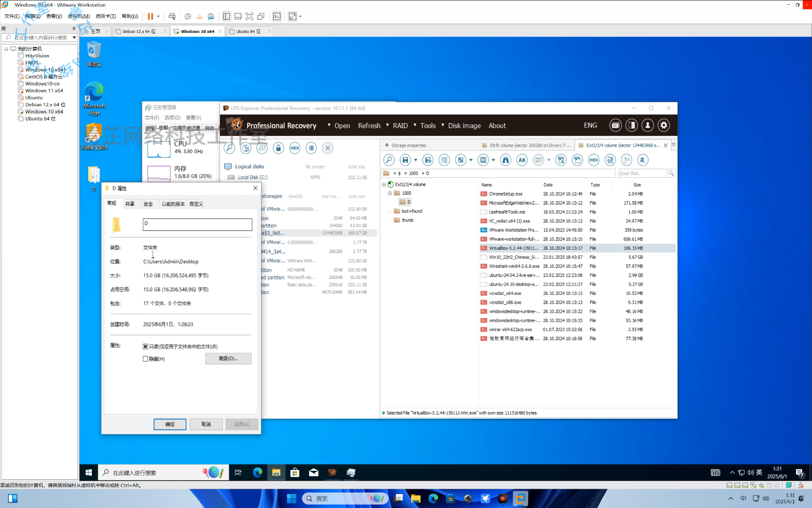Open the Tools menu in UFS Explorer

point(428,126)
